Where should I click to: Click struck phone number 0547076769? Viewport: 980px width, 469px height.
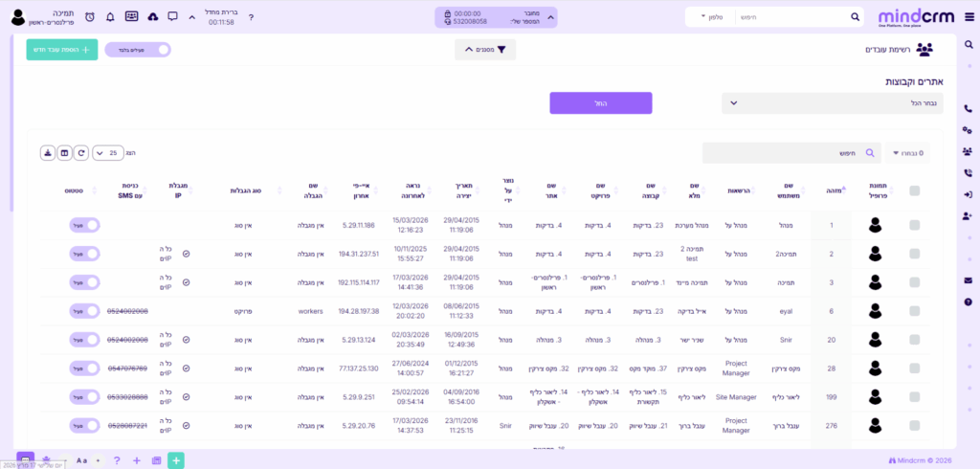coord(127,368)
